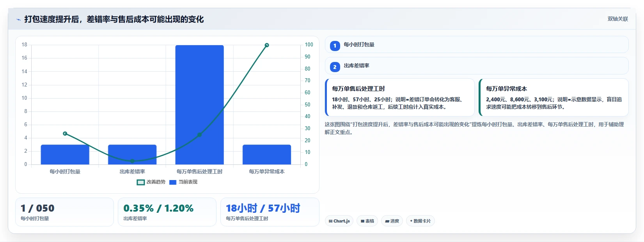Viewport: 644px width, 242px height.
Task: Click the Chart.js tag
Action: (339, 221)
